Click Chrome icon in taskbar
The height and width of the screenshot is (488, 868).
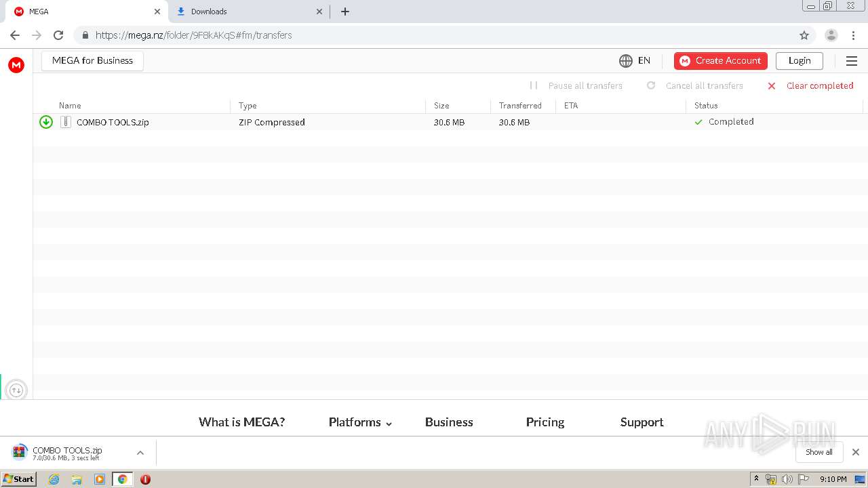pos(123,479)
